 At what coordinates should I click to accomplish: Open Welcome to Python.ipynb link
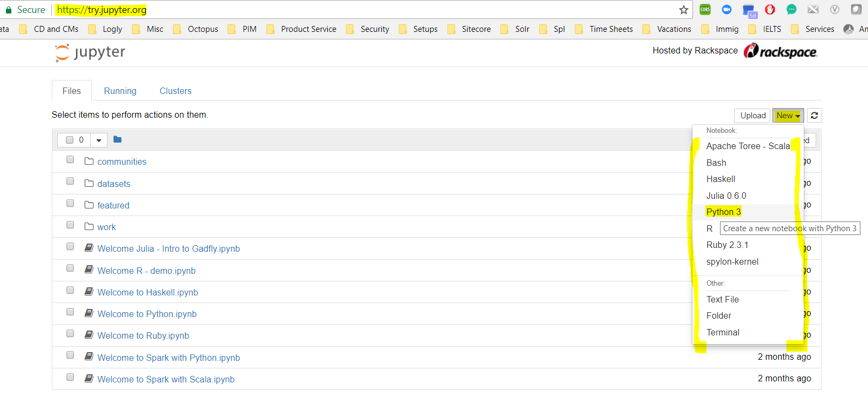point(147,314)
